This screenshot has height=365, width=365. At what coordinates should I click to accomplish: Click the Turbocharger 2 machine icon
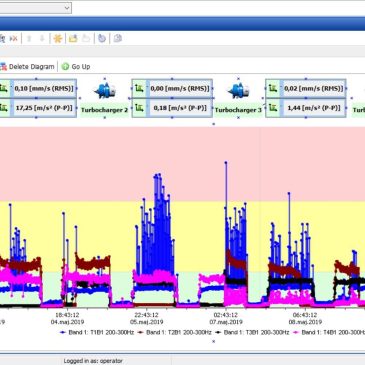(x=105, y=91)
